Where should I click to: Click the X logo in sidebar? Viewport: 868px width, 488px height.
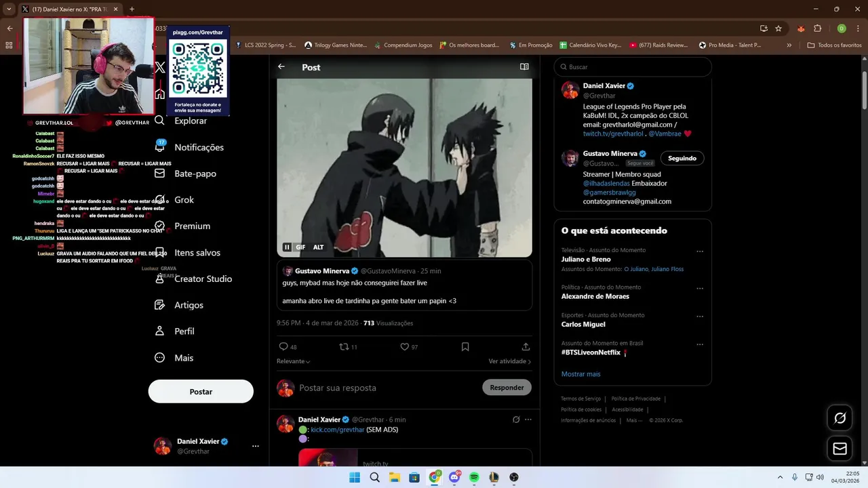(x=160, y=67)
